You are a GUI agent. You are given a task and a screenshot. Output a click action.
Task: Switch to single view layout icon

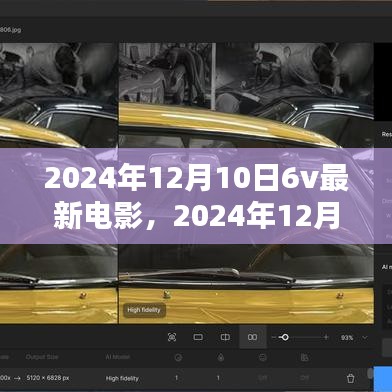pyautogui.click(x=198, y=337)
